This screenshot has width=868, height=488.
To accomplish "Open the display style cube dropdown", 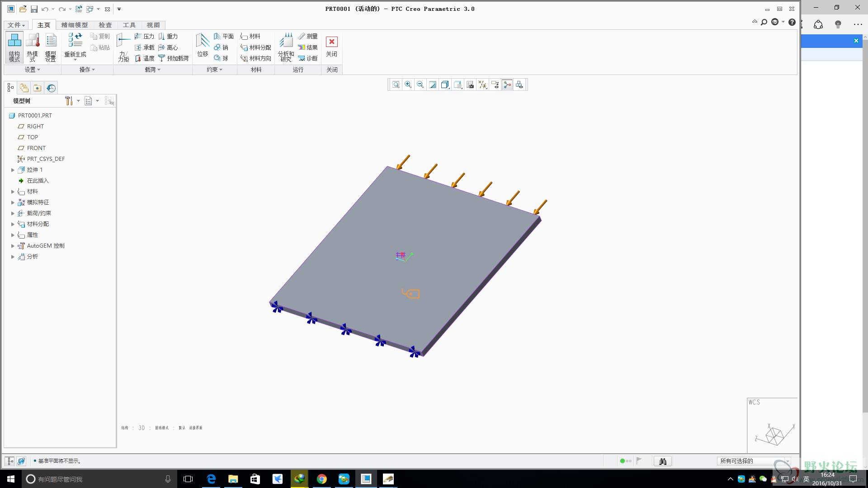I will point(445,84).
